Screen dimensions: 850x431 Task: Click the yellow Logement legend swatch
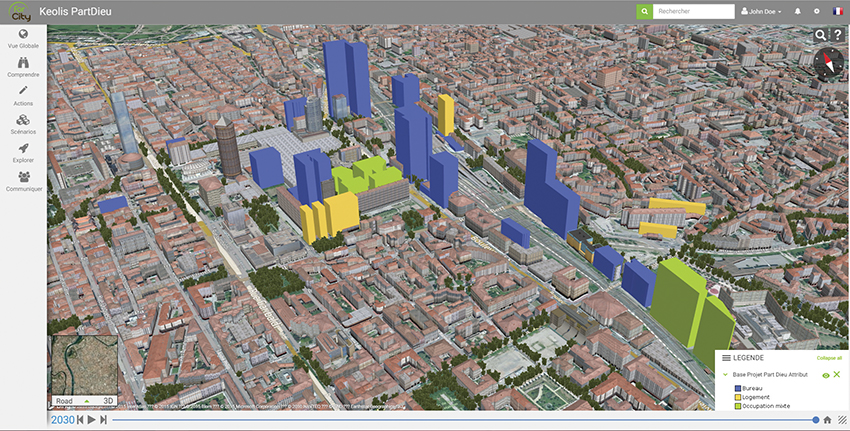click(738, 397)
